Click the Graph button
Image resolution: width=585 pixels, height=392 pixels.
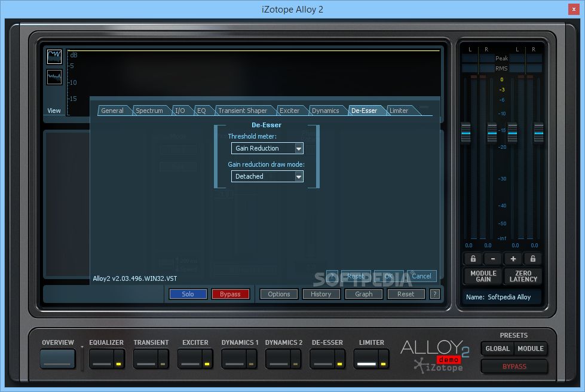pyautogui.click(x=364, y=294)
